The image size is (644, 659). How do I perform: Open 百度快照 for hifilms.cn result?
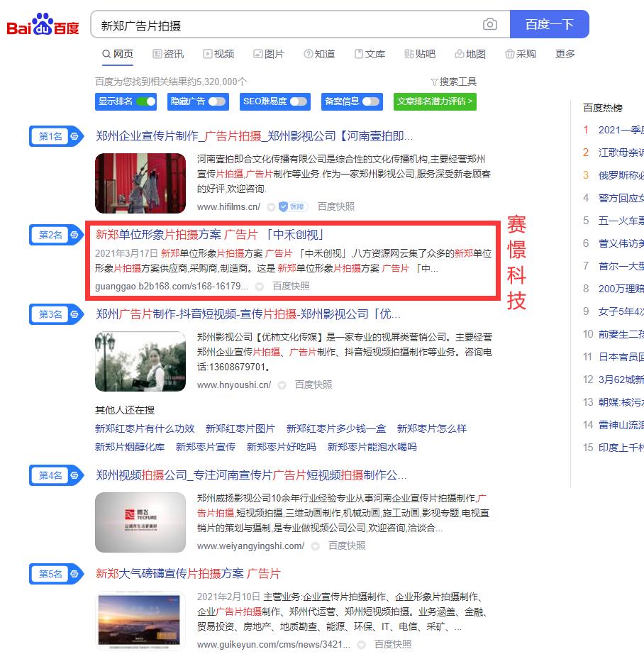[336, 206]
